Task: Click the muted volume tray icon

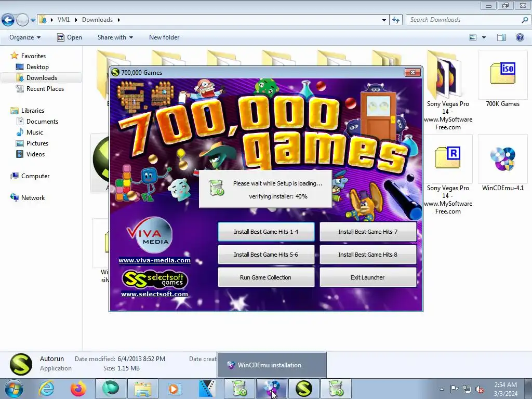Action: [480, 389]
